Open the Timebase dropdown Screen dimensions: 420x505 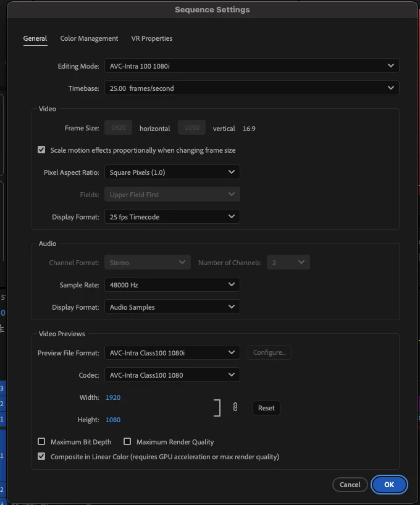[x=251, y=88]
